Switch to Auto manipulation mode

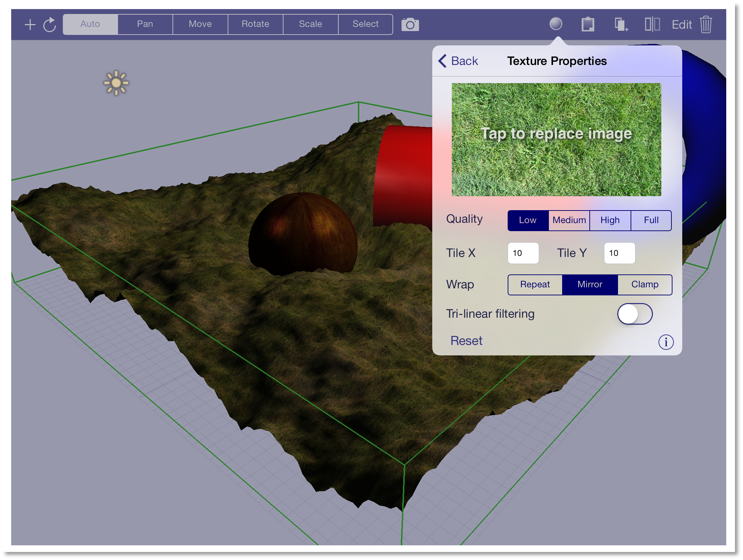click(90, 24)
